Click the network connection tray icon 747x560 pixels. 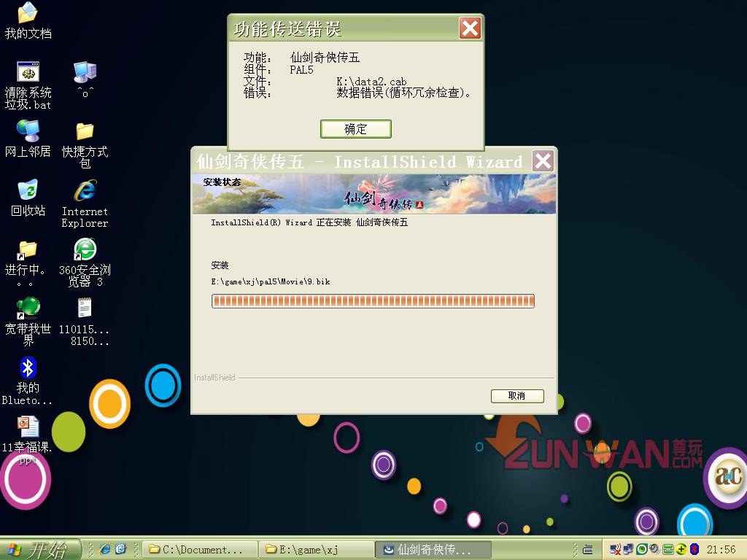(628, 550)
